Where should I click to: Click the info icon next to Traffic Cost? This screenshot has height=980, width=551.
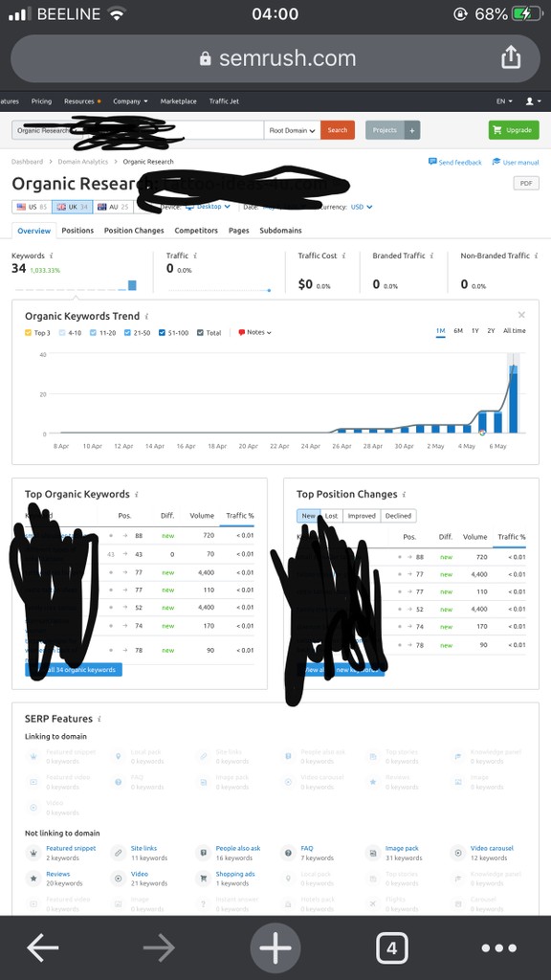[343, 256]
